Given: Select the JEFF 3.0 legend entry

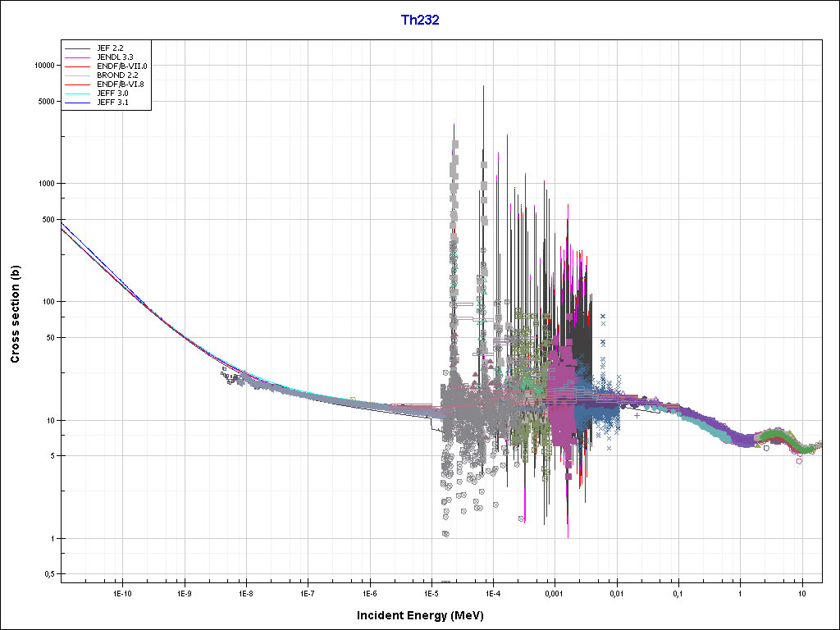Looking at the screenshot, I should [x=112, y=94].
